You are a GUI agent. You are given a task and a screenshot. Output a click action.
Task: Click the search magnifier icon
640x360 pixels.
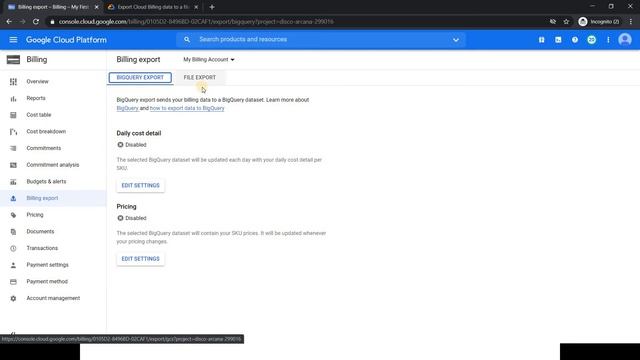point(187,40)
